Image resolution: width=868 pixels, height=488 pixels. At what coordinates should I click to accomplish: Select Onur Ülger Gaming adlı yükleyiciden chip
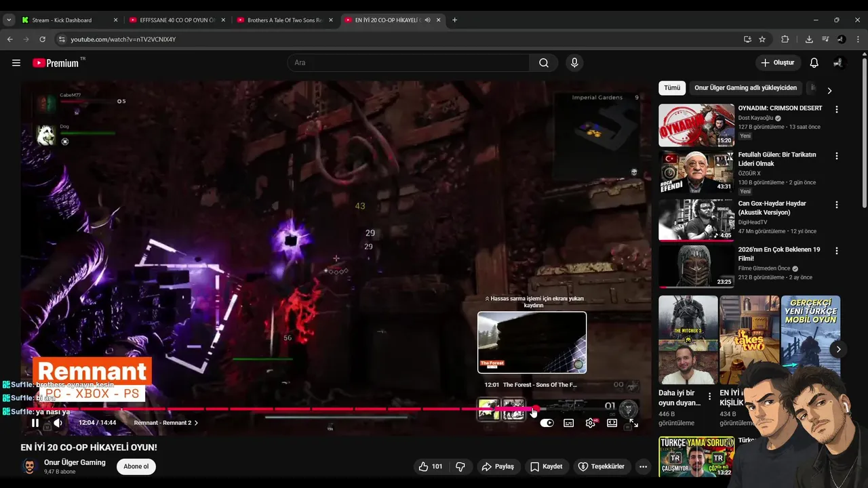746,88
